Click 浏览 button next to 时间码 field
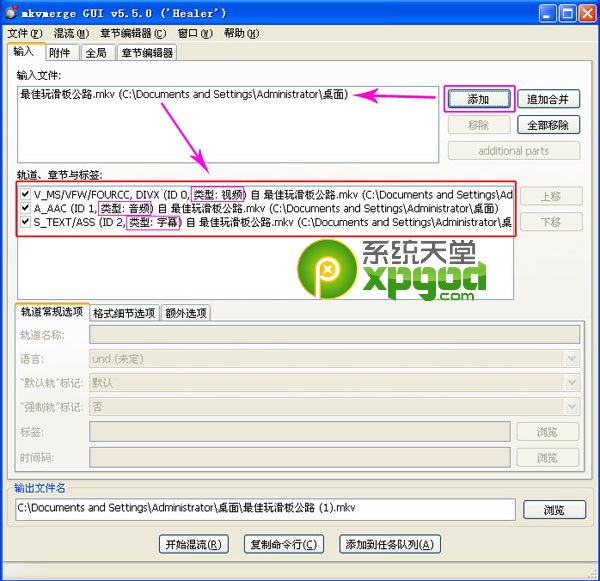The width and height of the screenshot is (600, 581). tap(548, 457)
